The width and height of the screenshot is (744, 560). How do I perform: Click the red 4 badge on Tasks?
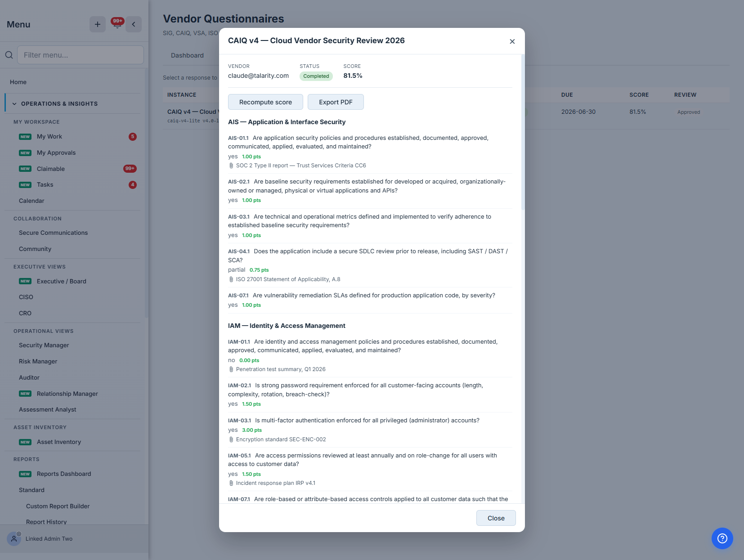pos(133,185)
